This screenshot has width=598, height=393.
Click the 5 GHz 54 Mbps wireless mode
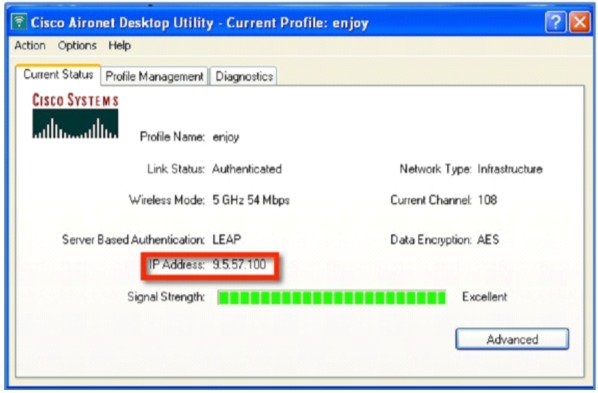(x=251, y=200)
